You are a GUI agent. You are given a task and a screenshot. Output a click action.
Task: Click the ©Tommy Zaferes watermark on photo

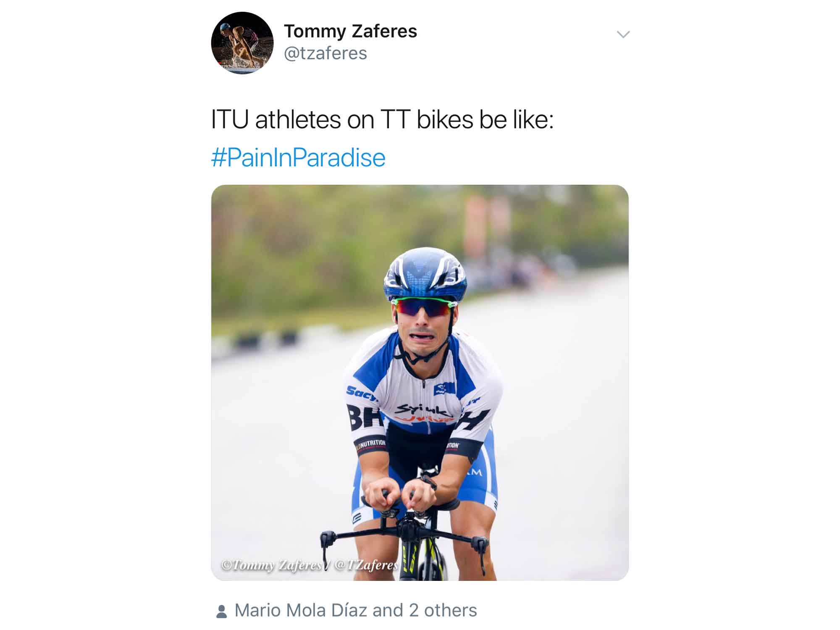tap(309, 565)
